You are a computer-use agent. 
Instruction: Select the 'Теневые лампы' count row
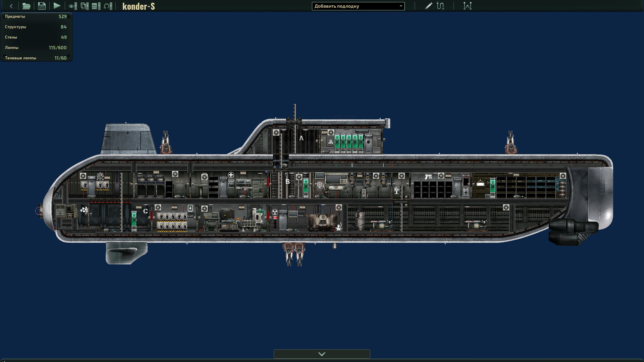(x=36, y=58)
